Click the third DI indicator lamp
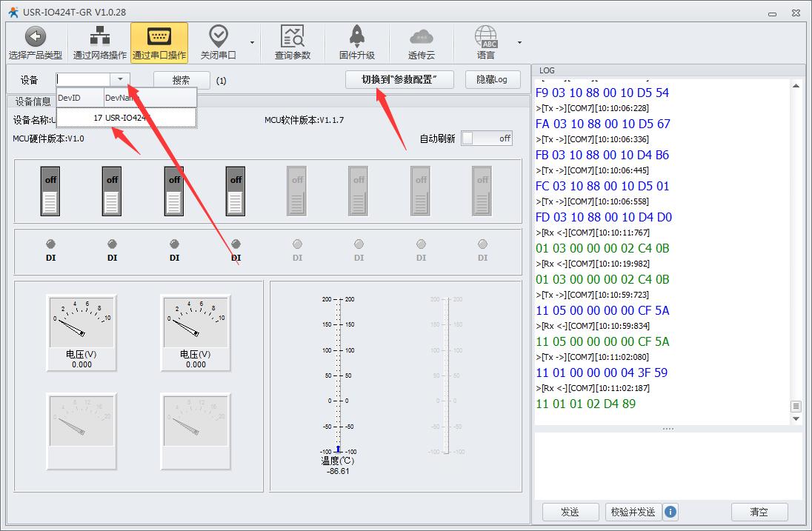The height and width of the screenshot is (531, 812). pos(174,244)
